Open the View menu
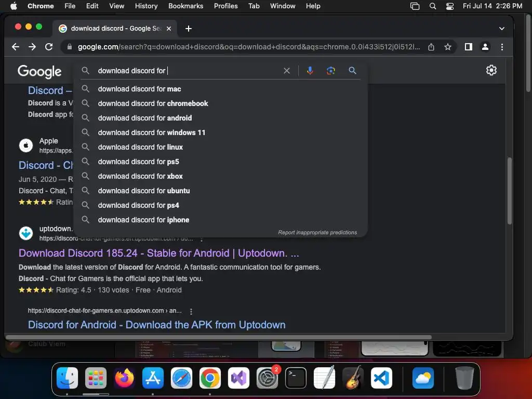Screen dimensions: 532x399 point(117,6)
